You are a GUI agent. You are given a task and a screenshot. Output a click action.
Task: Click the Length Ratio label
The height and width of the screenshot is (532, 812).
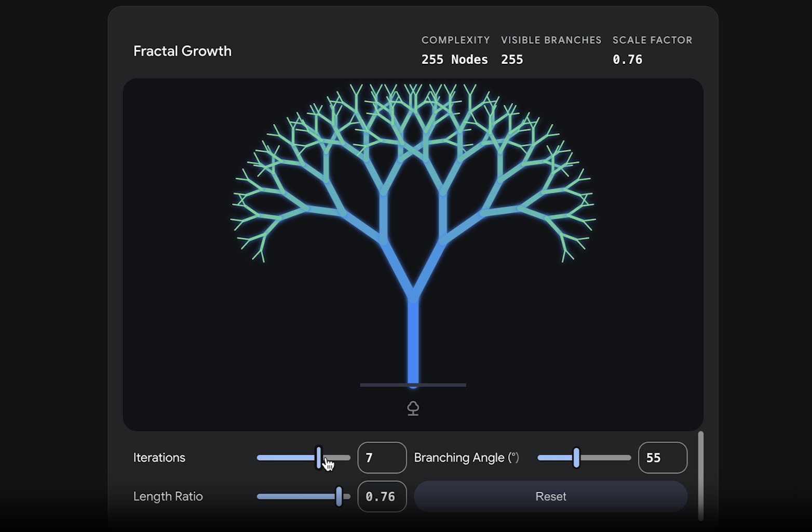168,497
